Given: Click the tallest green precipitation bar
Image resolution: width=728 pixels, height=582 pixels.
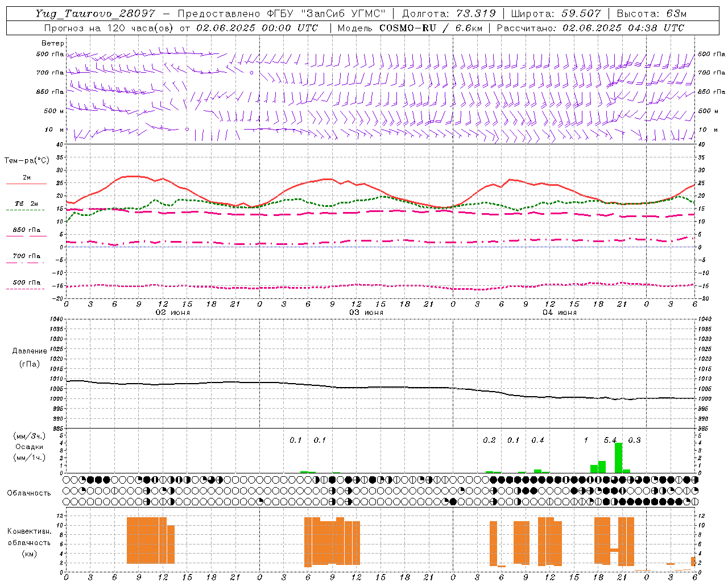Looking at the screenshot, I should 618,458.
